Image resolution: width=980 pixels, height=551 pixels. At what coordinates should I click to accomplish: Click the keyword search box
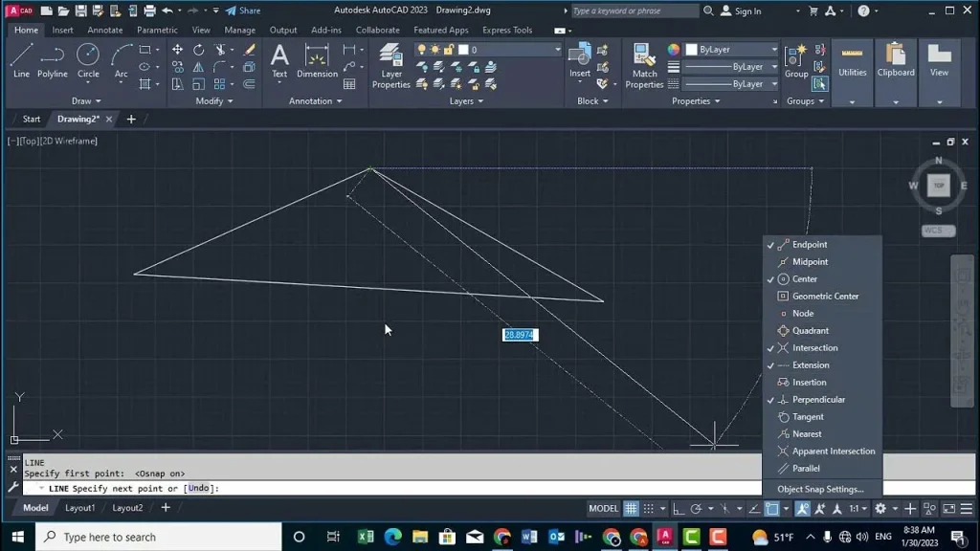pos(635,11)
